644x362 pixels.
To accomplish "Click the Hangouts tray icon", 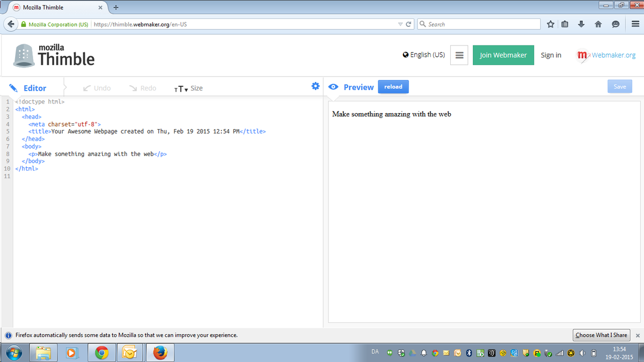I will (x=390, y=352).
